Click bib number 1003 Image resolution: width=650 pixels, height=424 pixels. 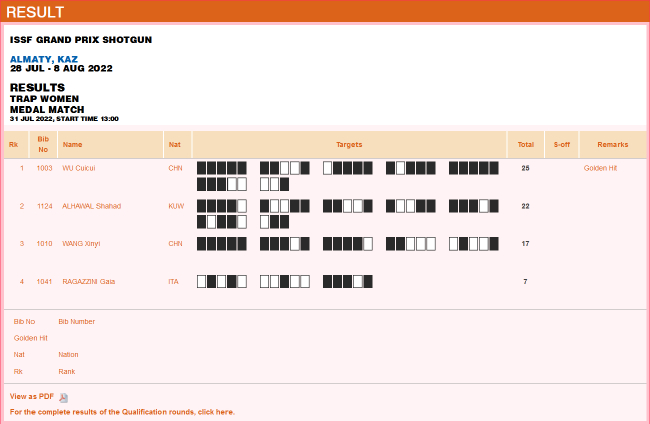tap(44, 168)
